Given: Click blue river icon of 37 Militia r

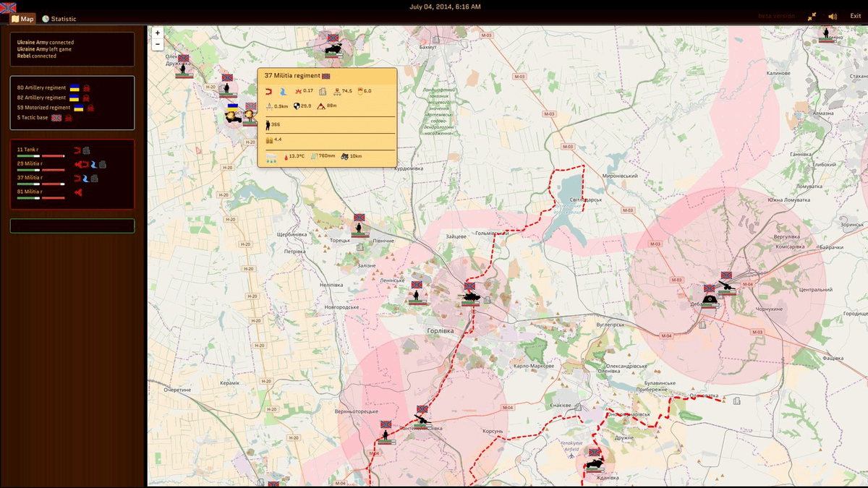Looking at the screenshot, I should [85, 178].
